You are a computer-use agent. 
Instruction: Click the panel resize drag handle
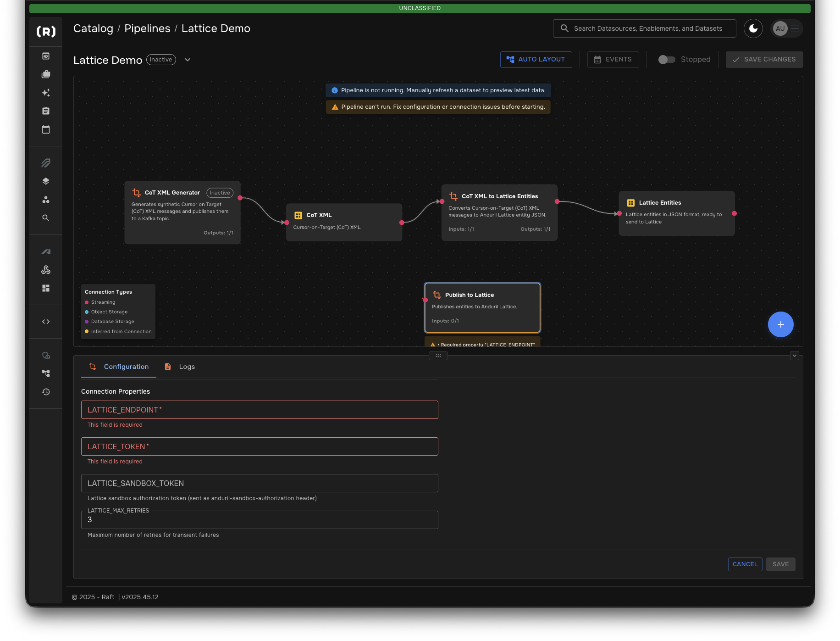438,356
